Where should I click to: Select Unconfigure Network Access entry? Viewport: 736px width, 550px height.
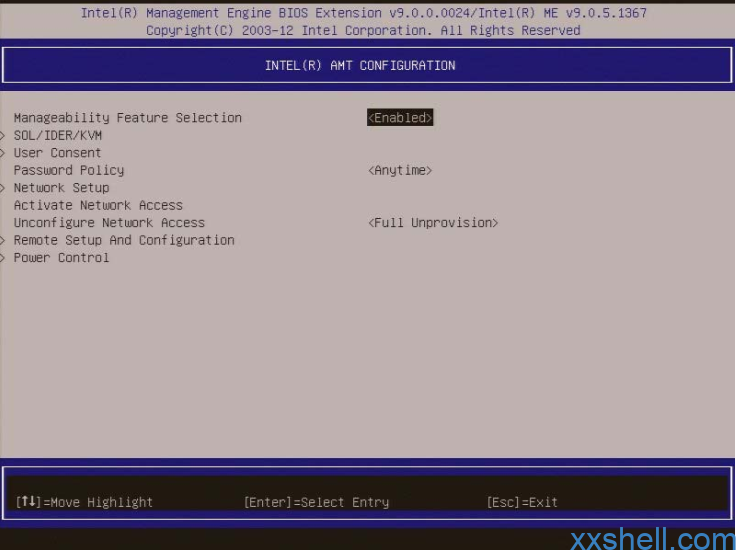click(x=109, y=223)
